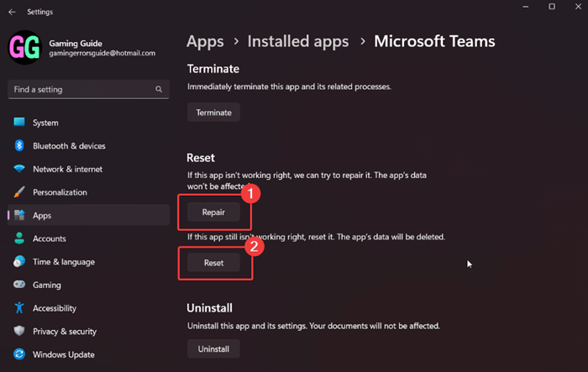Click the Windows Update sync icon
This screenshot has width=588, height=372.
19,354
